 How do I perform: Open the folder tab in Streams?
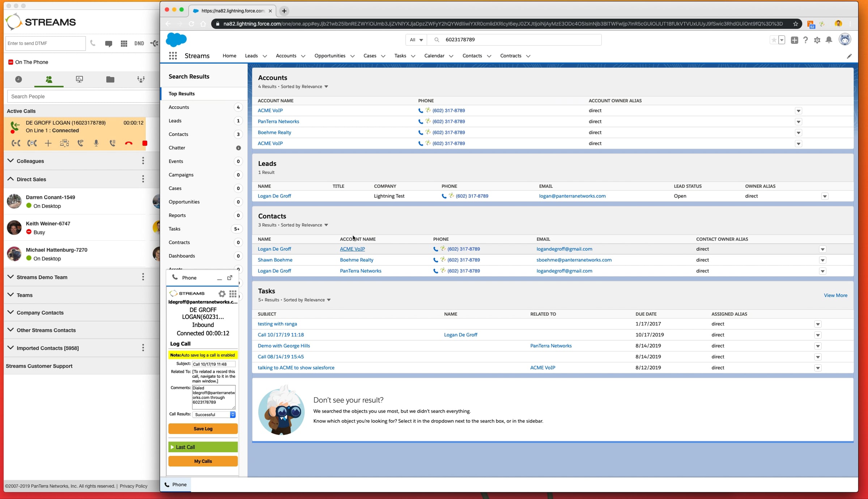coord(110,79)
